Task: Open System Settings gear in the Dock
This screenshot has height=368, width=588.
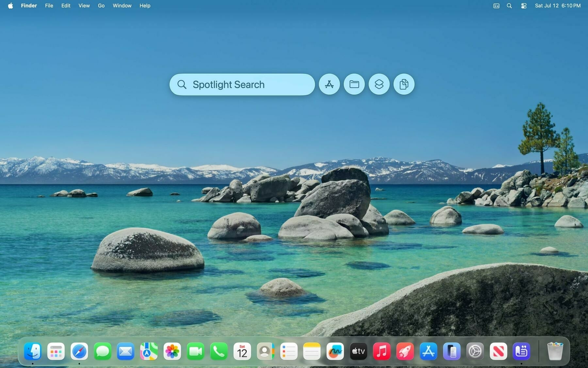Action: click(x=475, y=351)
